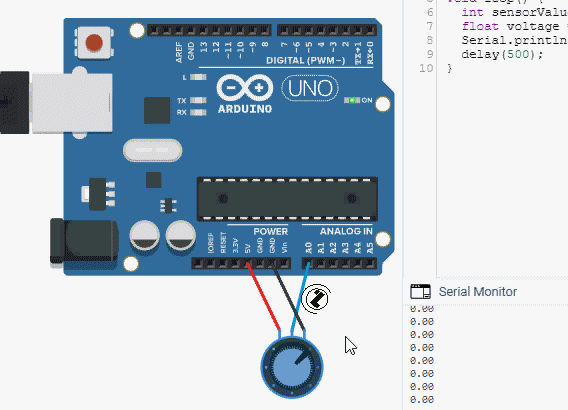
Task: Click line number 8 in code editor
Action: [x=430, y=40]
